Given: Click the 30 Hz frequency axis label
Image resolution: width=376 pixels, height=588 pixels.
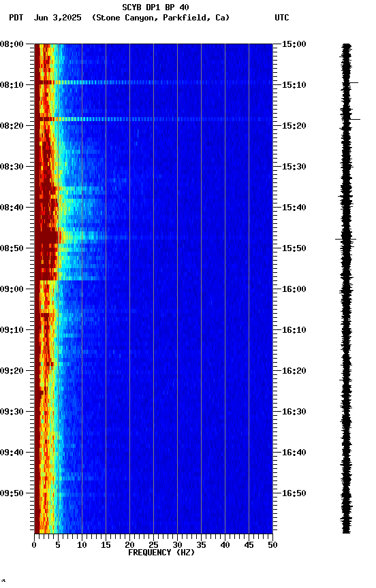Looking at the screenshot, I should (177, 545).
